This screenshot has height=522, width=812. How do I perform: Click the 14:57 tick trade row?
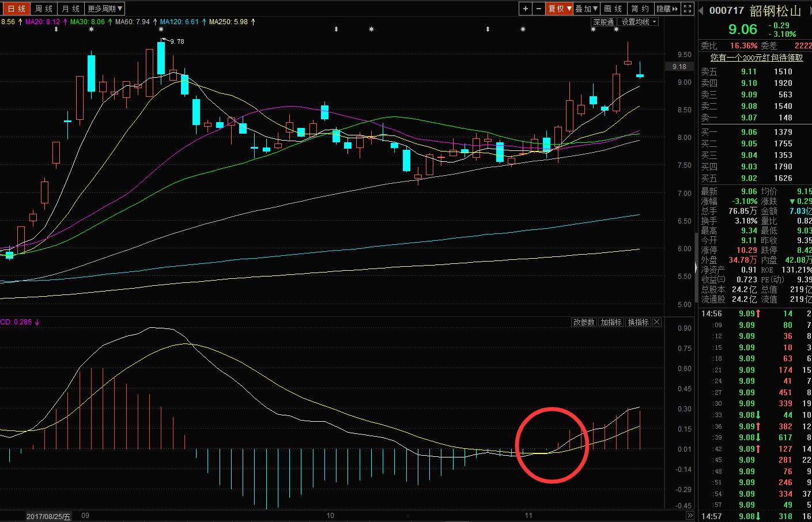[x=756, y=516]
